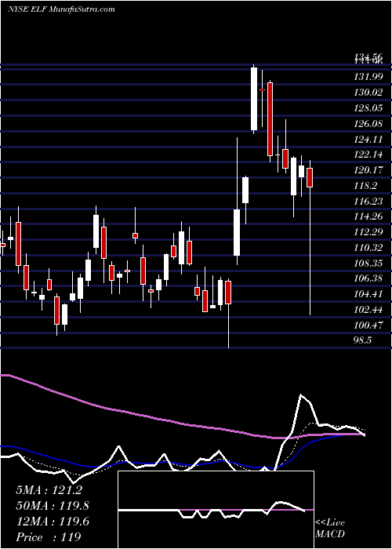Click the last red candle with long lower wick
This screenshot has width=392, height=549.
[310, 177]
